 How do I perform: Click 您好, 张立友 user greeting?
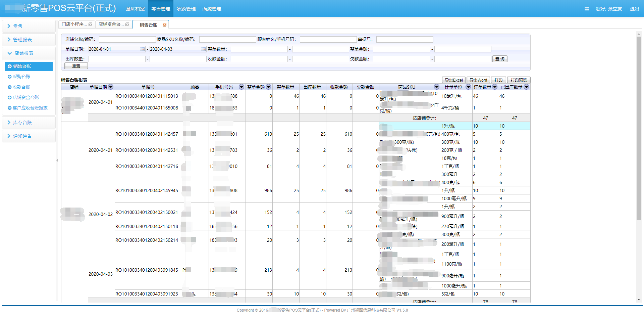pos(609,9)
